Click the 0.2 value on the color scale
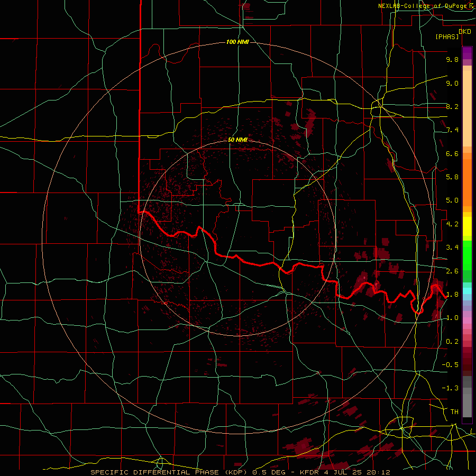The width and height of the screenshot is (476, 476). click(x=452, y=342)
